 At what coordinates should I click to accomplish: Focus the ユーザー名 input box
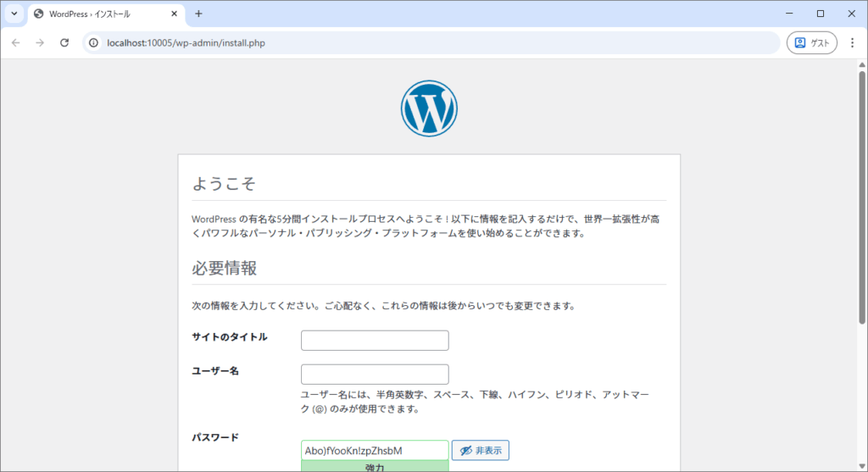[x=375, y=375]
